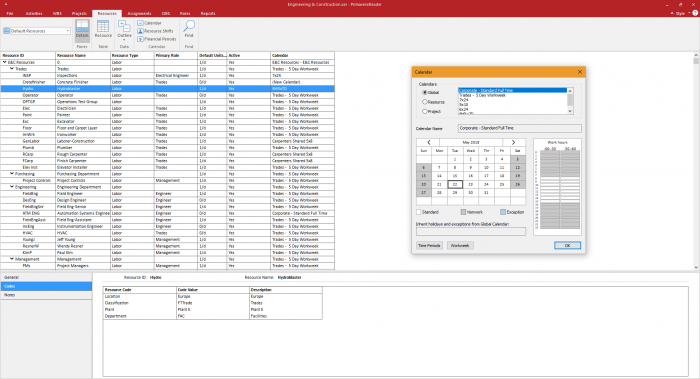The image size is (700, 379).
Task: Open the General details tab
Action: tap(46, 277)
